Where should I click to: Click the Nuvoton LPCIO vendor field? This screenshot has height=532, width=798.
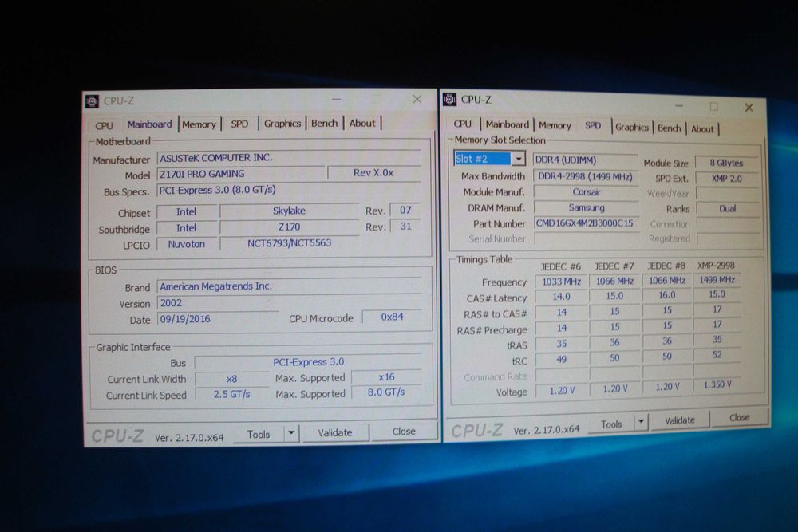[186, 245]
